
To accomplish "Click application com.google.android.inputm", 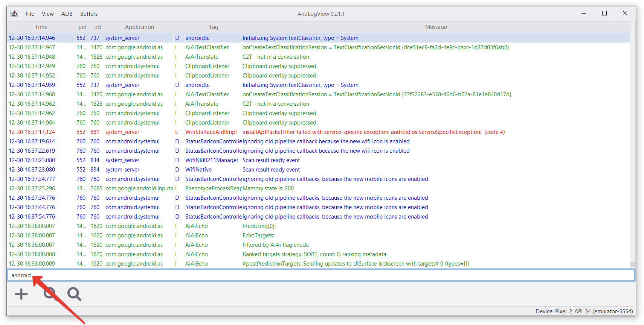I will click(139, 188).
